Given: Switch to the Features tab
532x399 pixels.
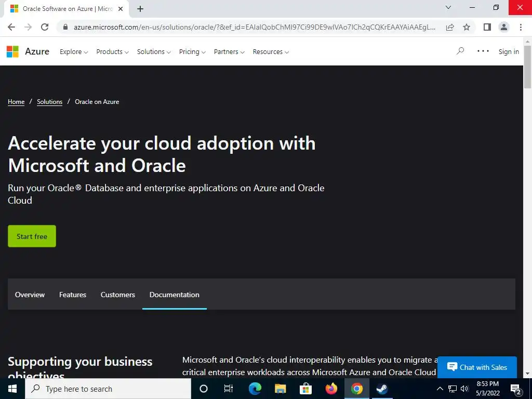Looking at the screenshot, I should tap(73, 295).
